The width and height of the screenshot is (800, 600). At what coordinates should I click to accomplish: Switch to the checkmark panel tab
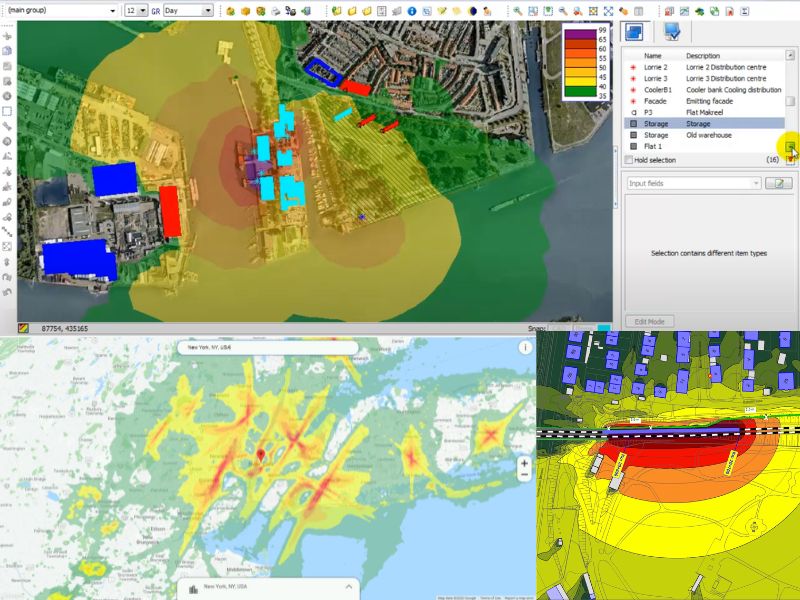[672, 32]
